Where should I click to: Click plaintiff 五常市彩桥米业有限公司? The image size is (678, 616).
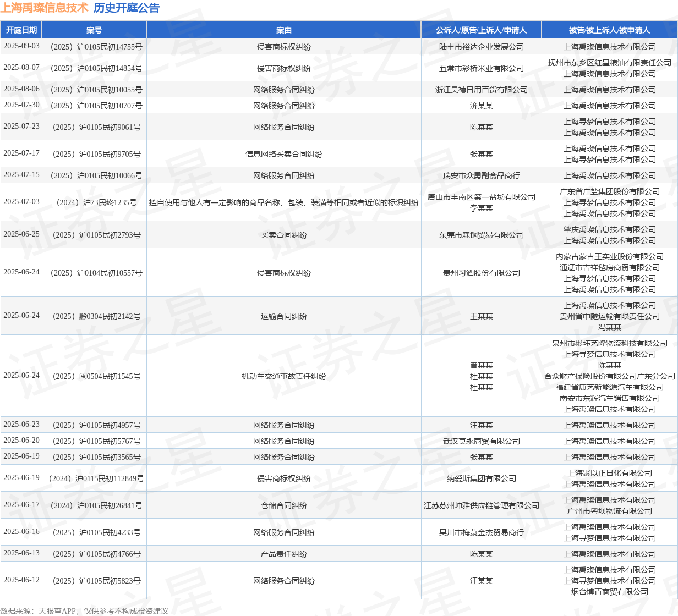482,68
